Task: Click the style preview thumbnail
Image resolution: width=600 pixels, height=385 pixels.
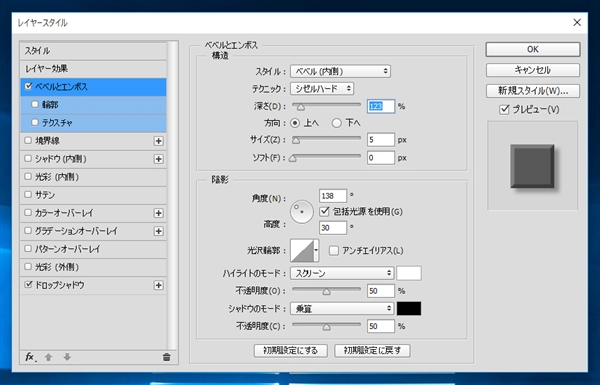Action: [x=532, y=166]
